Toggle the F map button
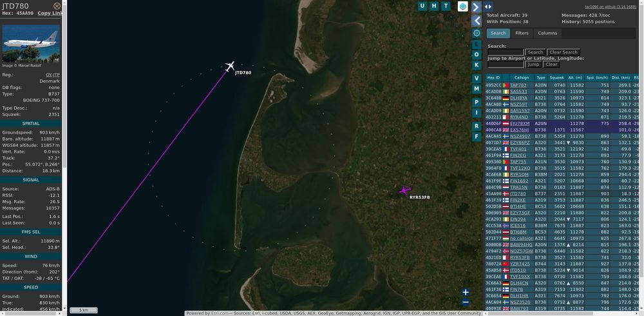Viewport: 644px width, 316px height. [477, 136]
